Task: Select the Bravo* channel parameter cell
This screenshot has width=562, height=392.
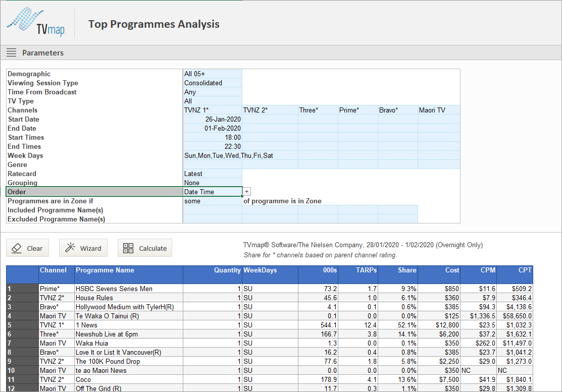Action: coord(398,110)
